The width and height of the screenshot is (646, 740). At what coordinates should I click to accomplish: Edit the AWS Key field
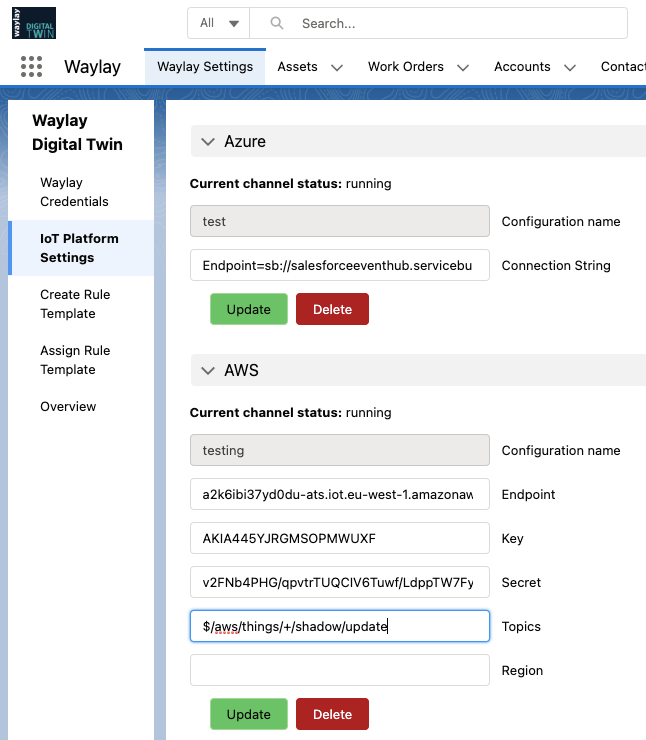[x=340, y=538]
